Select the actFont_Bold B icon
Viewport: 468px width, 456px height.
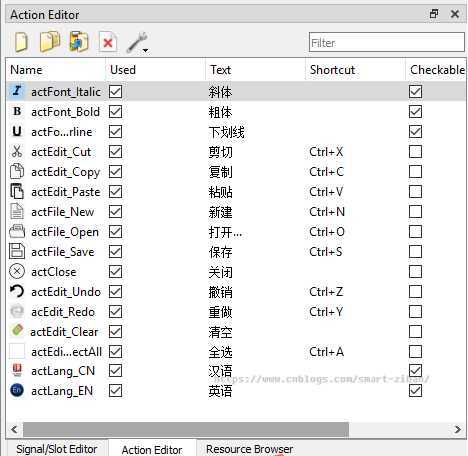(17, 111)
